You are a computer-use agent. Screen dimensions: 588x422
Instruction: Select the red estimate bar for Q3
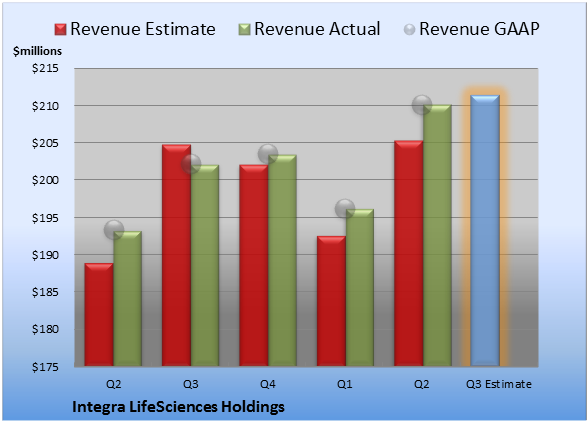tap(177, 255)
